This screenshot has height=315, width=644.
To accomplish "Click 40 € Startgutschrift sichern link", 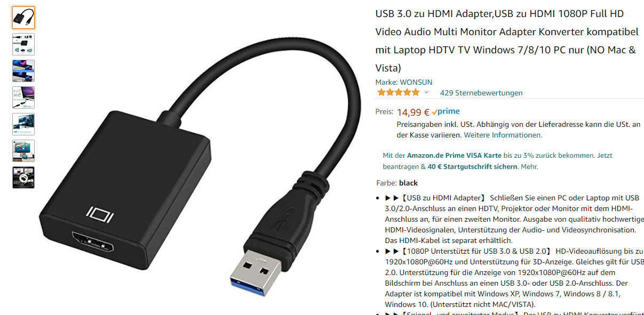I will [472, 167].
